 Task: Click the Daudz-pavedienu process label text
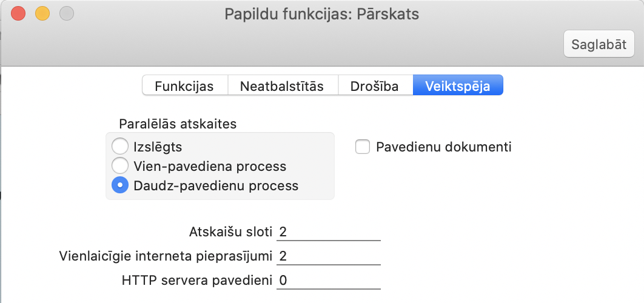pyautogui.click(x=215, y=185)
